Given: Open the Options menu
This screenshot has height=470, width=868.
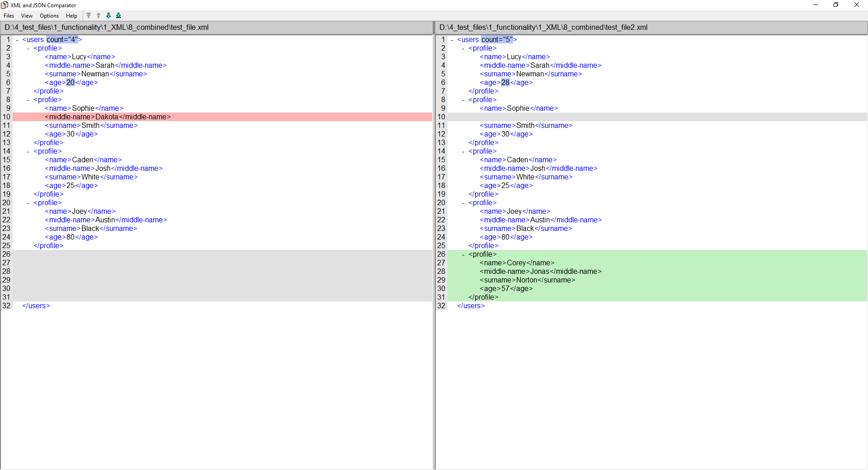Looking at the screenshot, I should coord(49,16).
